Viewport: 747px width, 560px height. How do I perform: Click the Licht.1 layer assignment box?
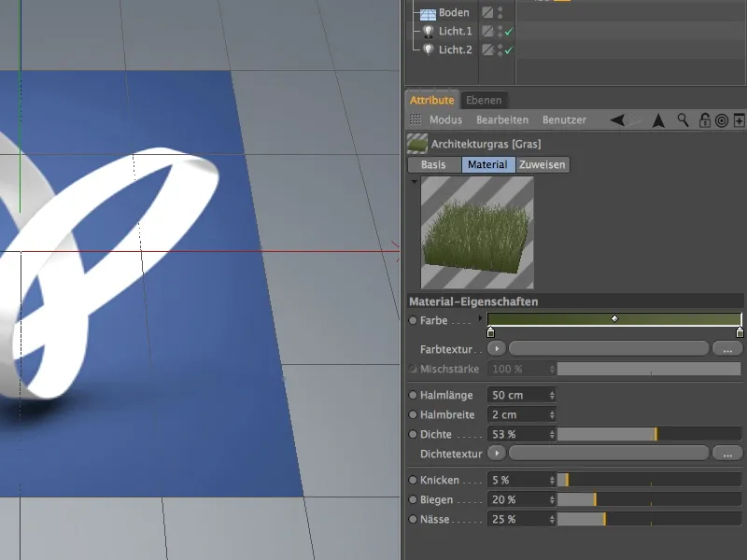click(x=487, y=32)
